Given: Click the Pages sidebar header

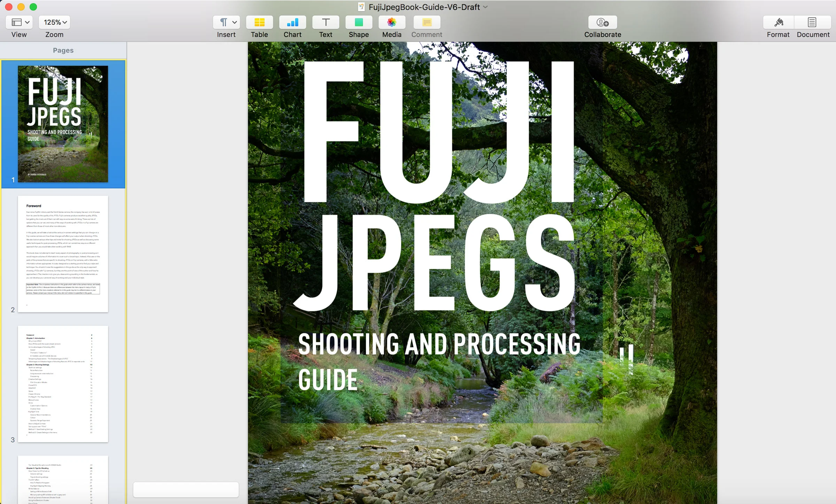Looking at the screenshot, I should (63, 50).
